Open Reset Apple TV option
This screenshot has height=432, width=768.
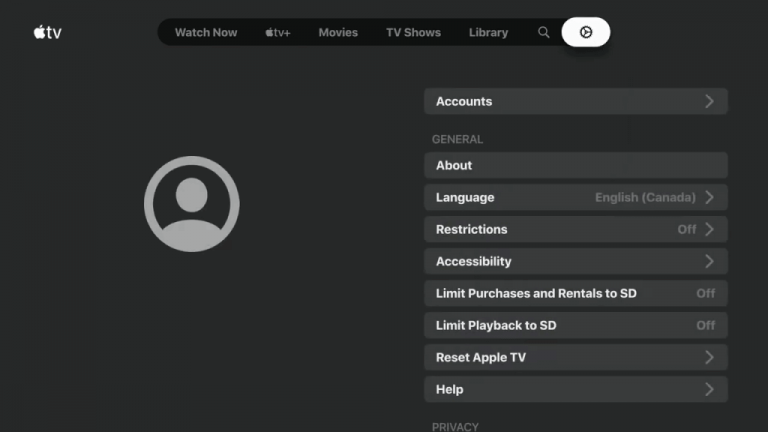coord(576,358)
